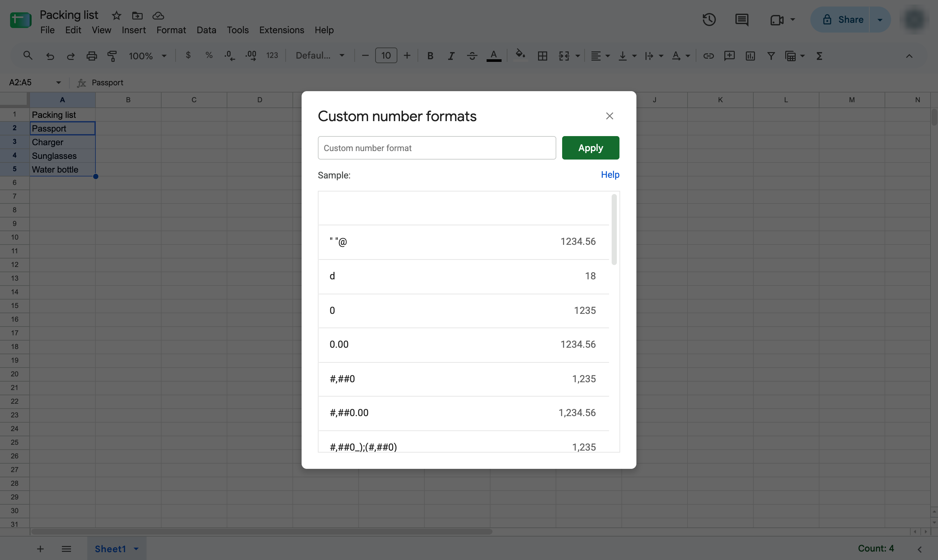Click the Apply button

tap(590, 148)
